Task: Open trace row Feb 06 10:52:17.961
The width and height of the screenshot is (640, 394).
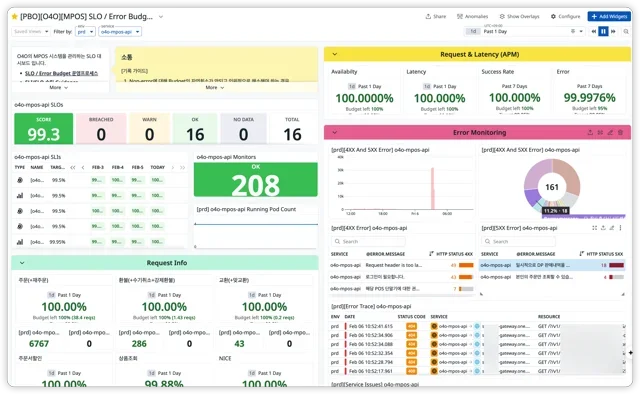Action: pos(478,371)
